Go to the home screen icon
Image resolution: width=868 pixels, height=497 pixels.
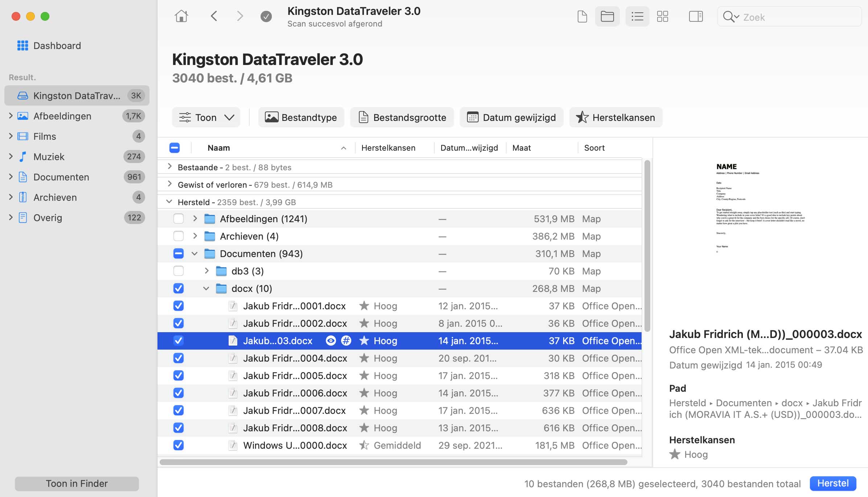181,16
